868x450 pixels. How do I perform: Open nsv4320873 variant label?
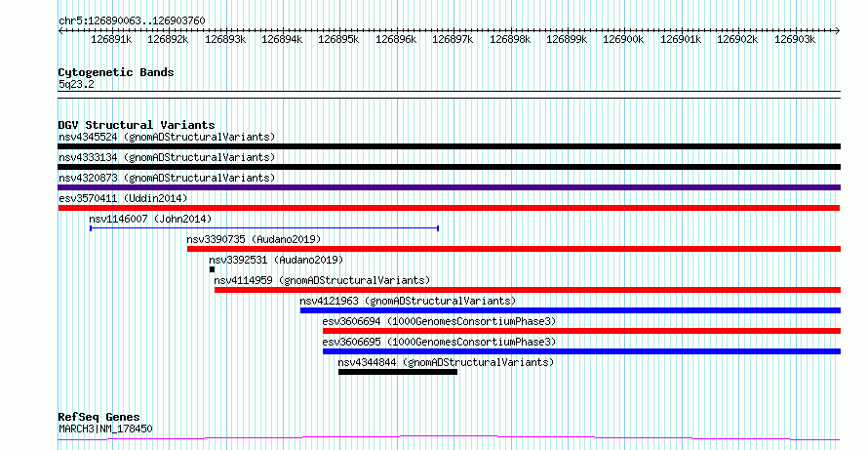click(x=167, y=178)
